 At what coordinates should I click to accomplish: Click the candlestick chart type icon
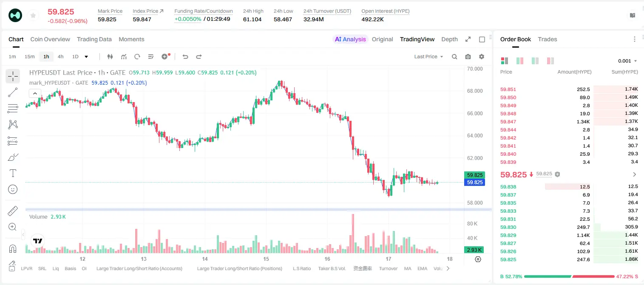[110, 57]
